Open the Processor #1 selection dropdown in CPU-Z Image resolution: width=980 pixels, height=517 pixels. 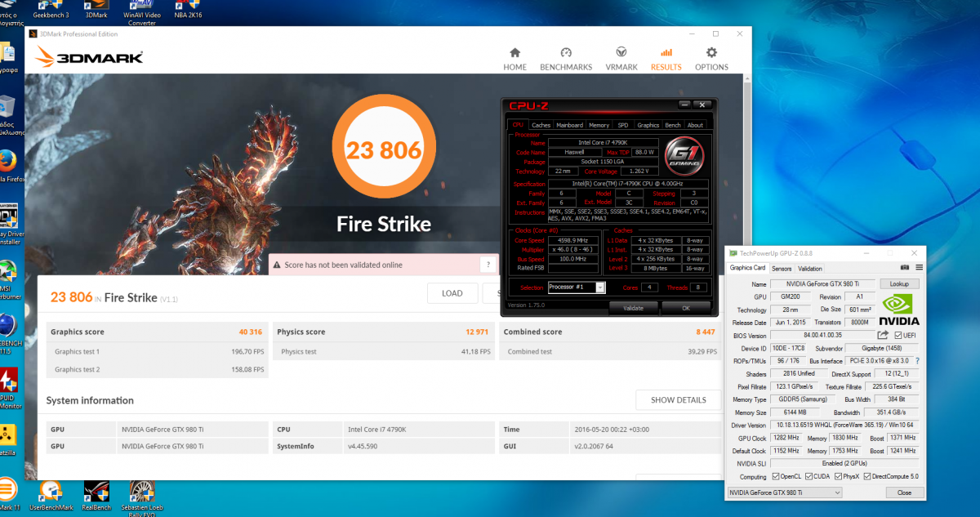coord(577,287)
